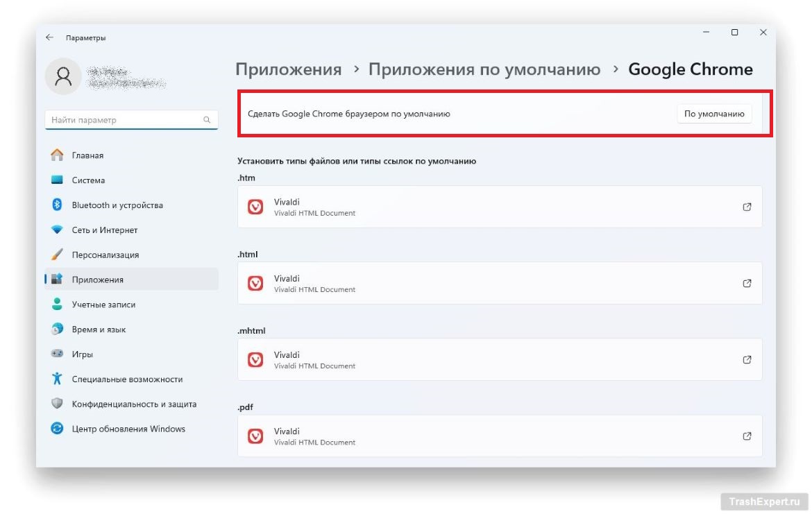Select 'Персонализация' in the sidebar
This screenshot has width=812, height=514.
point(105,255)
